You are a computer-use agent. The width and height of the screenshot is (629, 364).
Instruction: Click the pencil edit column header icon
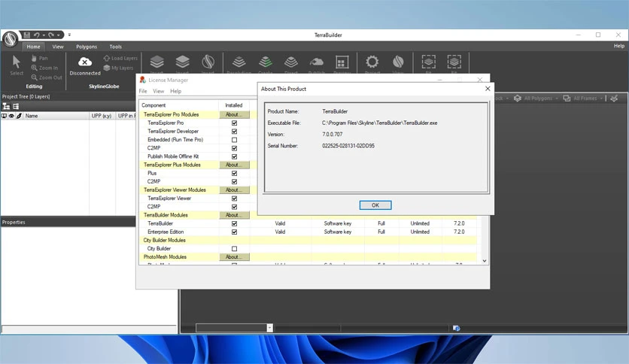coord(19,116)
